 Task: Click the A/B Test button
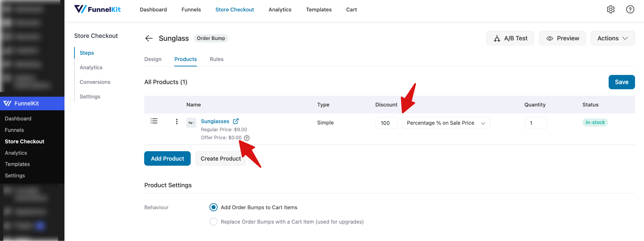[x=510, y=38]
